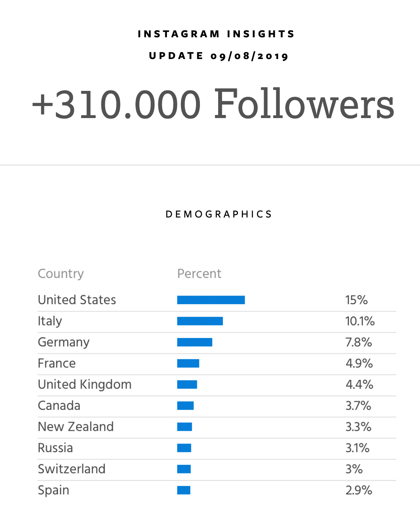Click the Switzerland blue bar
Screen dimensions: 420x522
tap(184, 469)
